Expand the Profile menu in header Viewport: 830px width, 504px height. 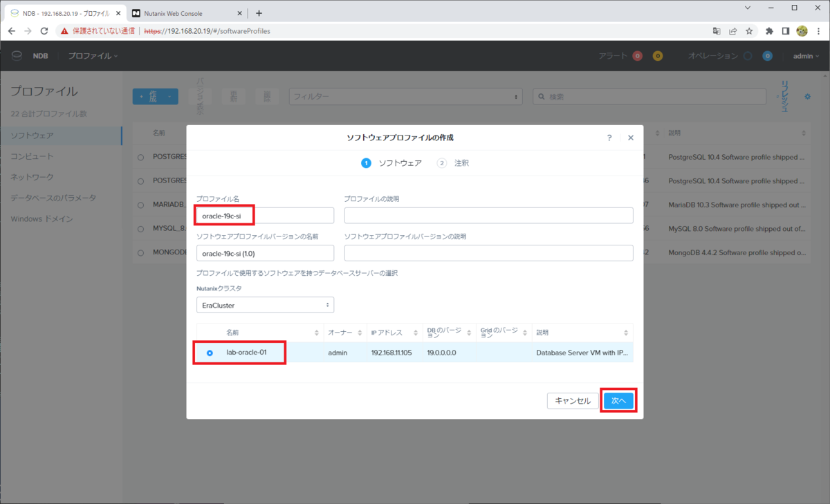pyautogui.click(x=93, y=56)
